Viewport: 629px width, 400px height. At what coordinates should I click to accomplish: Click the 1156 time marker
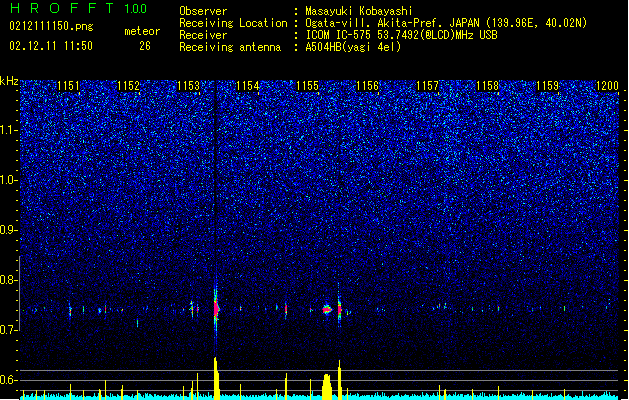pyautogui.click(x=367, y=86)
